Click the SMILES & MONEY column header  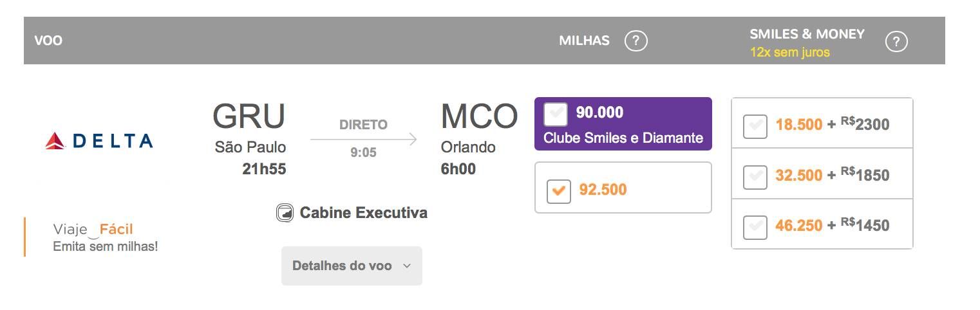point(807,34)
